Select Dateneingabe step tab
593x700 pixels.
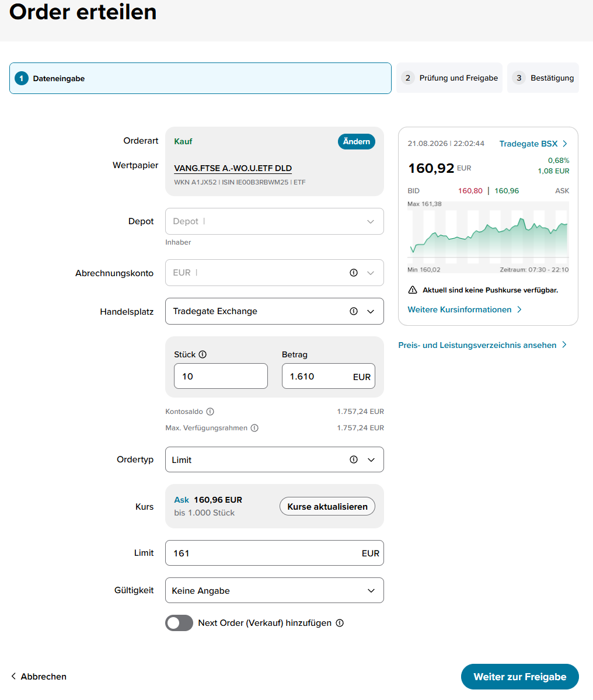200,78
